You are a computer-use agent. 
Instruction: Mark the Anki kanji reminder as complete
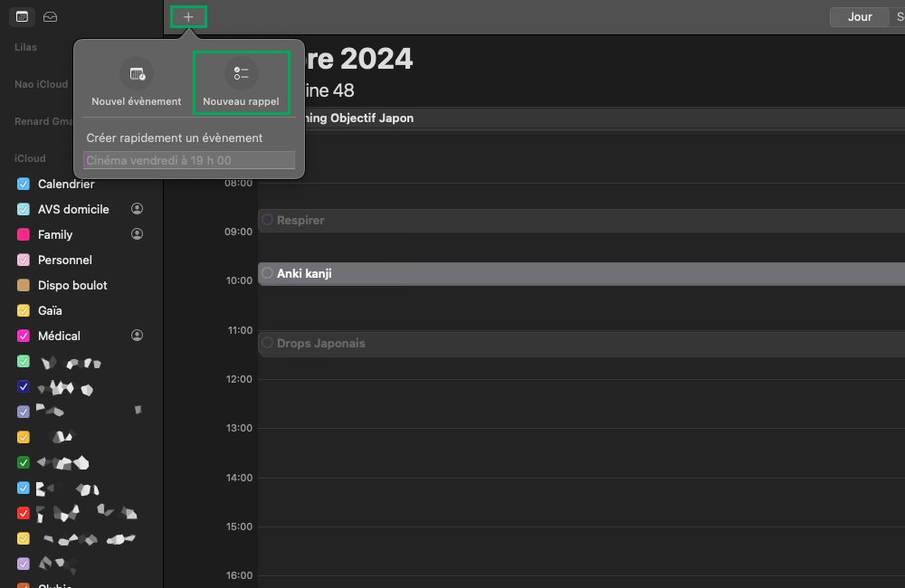pyautogui.click(x=267, y=273)
